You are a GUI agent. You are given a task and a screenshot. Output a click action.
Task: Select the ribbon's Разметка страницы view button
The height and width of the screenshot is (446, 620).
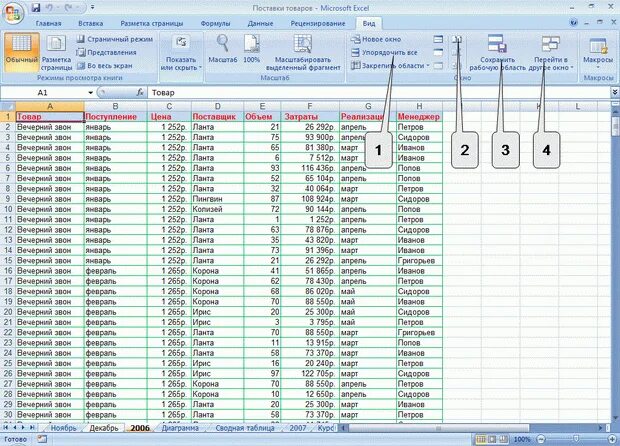click(57, 53)
